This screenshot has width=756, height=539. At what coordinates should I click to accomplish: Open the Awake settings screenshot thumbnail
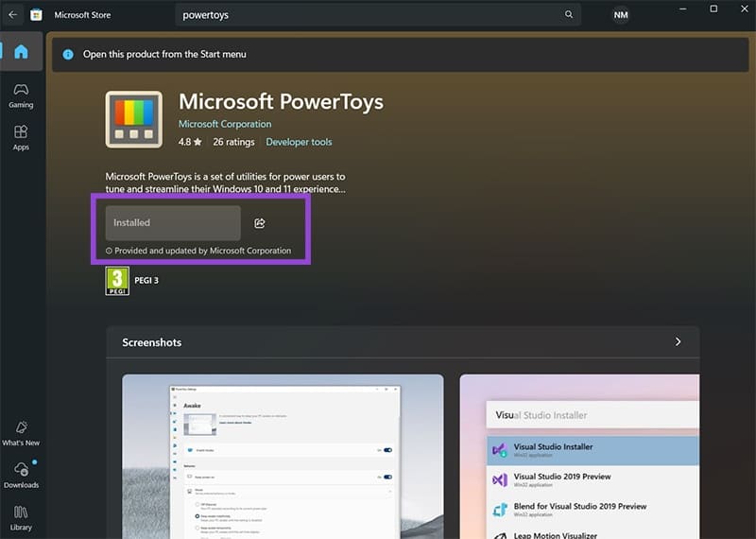(x=283, y=457)
